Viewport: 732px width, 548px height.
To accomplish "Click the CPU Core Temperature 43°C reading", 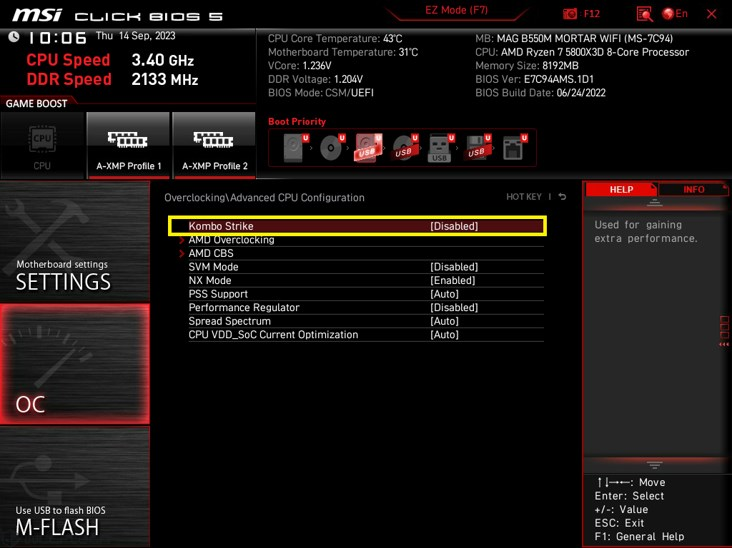I will (335, 39).
